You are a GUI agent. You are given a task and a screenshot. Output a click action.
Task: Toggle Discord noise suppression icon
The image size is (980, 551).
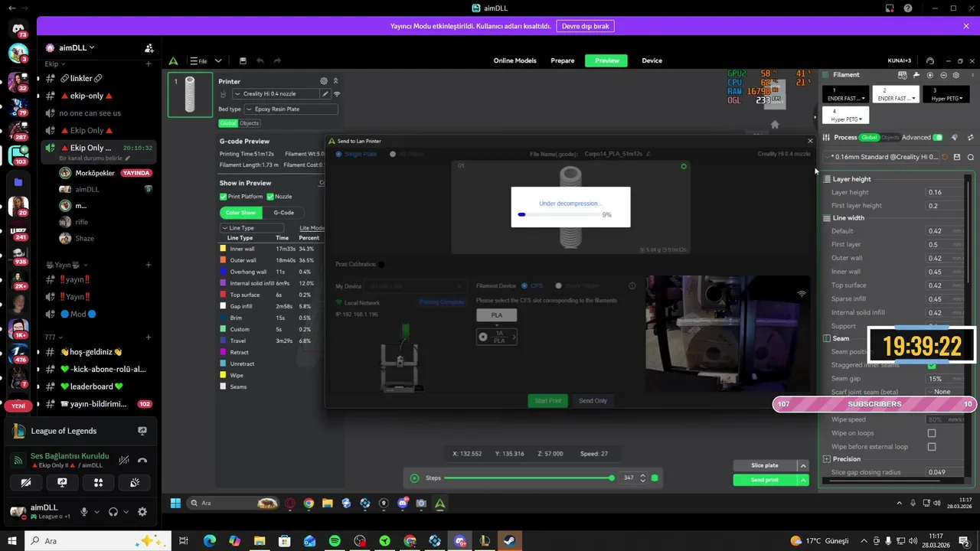(x=124, y=461)
